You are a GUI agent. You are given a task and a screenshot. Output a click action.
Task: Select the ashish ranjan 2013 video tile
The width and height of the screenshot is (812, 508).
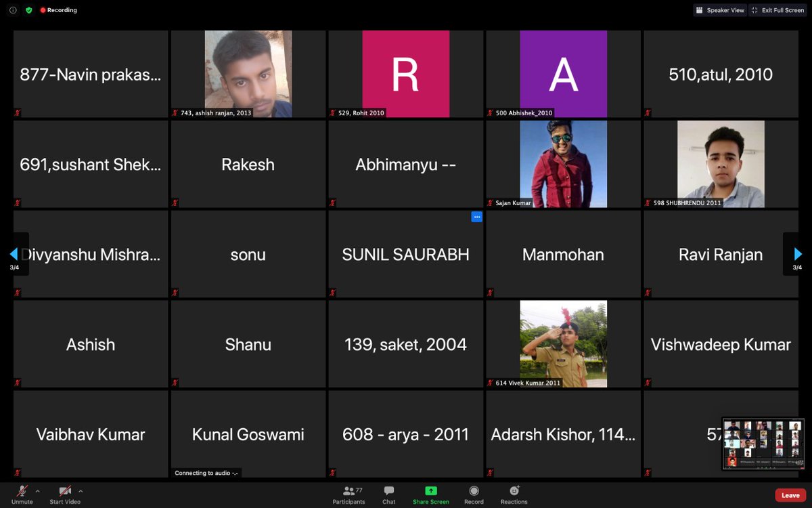pyautogui.click(x=248, y=74)
